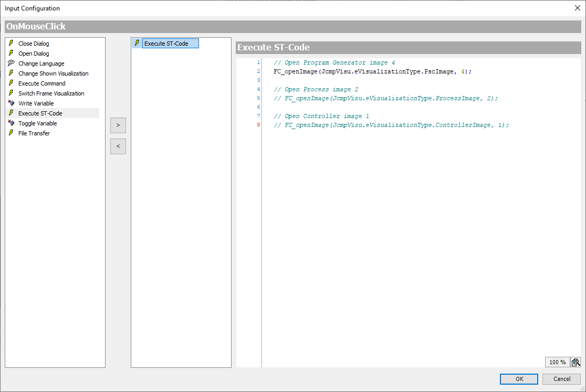
Task: Close the Input Configuration dialog
Action: coord(578,7)
